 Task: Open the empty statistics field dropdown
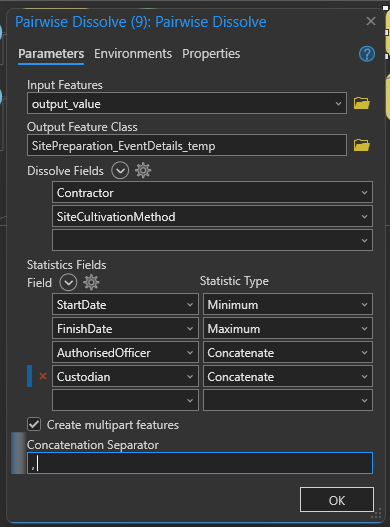(x=125, y=400)
